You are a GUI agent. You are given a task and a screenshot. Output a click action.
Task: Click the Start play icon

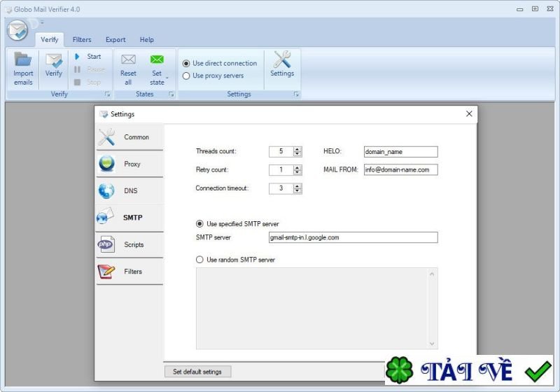click(77, 57)
